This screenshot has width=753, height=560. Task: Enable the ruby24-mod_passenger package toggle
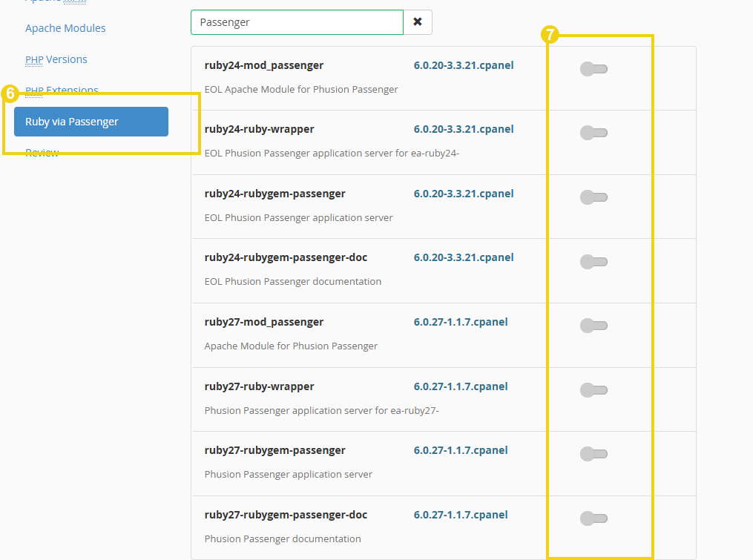[x=593, y=69]
